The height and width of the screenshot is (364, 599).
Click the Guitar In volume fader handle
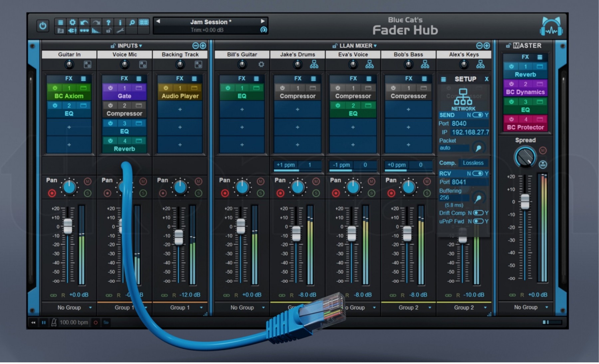68,226
